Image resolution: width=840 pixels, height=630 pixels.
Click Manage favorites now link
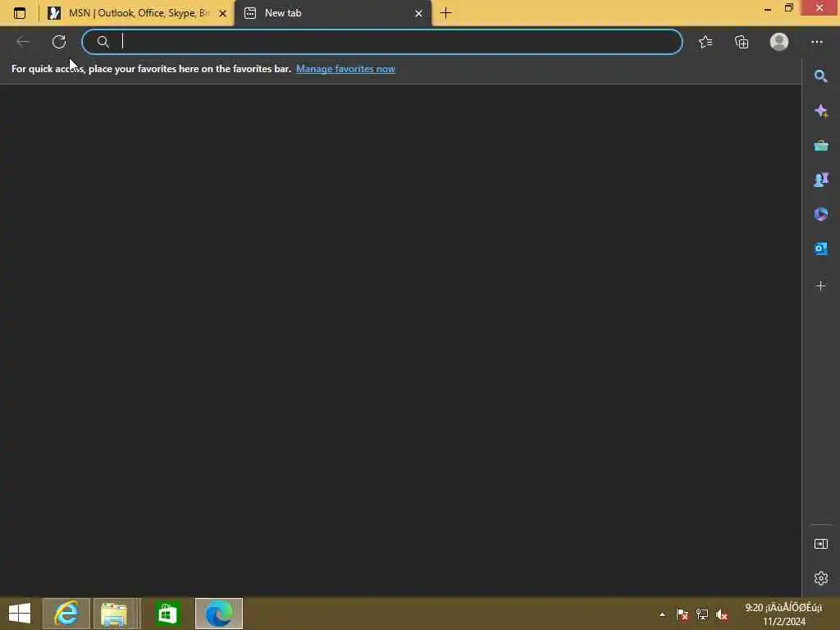pyautogui.click(x=345, y=69)
